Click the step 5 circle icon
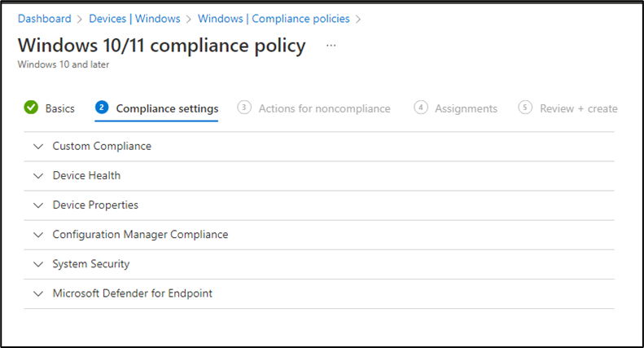The image size is (644, 348). point(525,108)
